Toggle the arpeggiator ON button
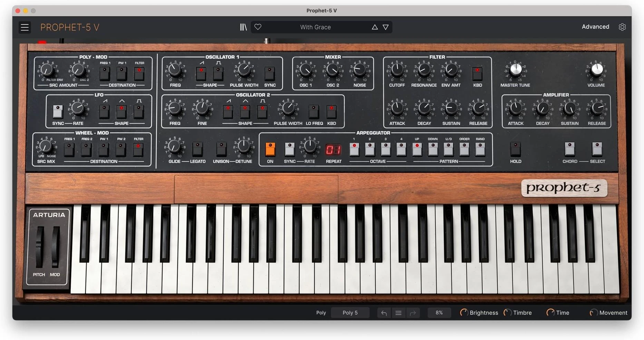 [270, 149]
